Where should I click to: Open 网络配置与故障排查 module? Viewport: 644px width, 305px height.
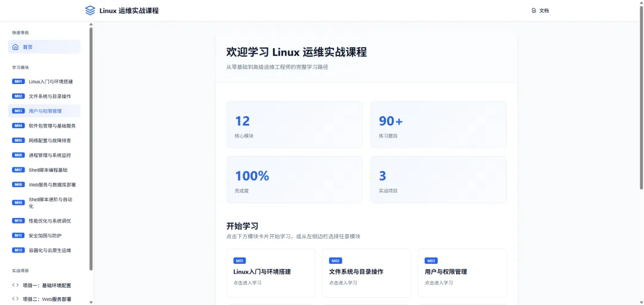(x=44, y=141)
